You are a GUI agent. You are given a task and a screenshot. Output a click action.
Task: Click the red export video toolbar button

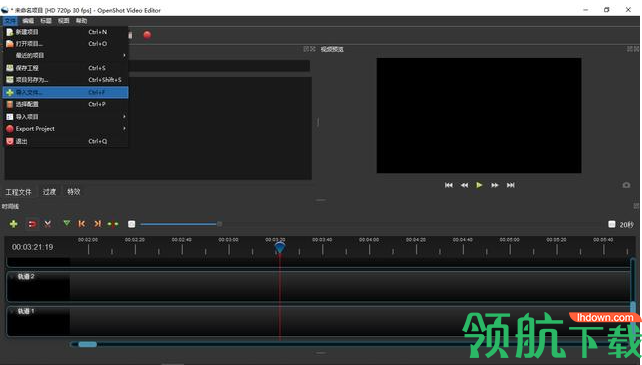147,35
